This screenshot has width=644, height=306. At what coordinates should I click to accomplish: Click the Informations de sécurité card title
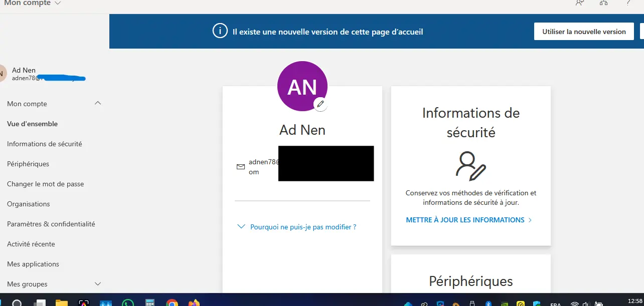coord(471,123)
